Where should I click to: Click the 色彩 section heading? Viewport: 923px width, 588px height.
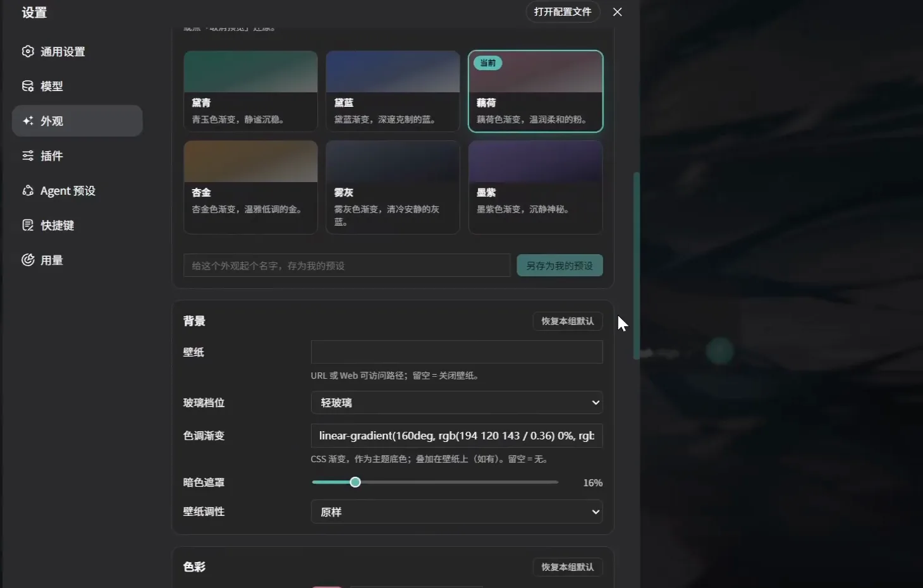(x=194, y=567)
